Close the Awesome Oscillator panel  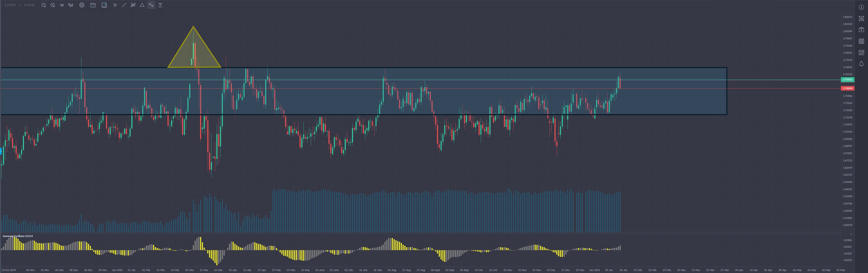(x=851, y=234)
